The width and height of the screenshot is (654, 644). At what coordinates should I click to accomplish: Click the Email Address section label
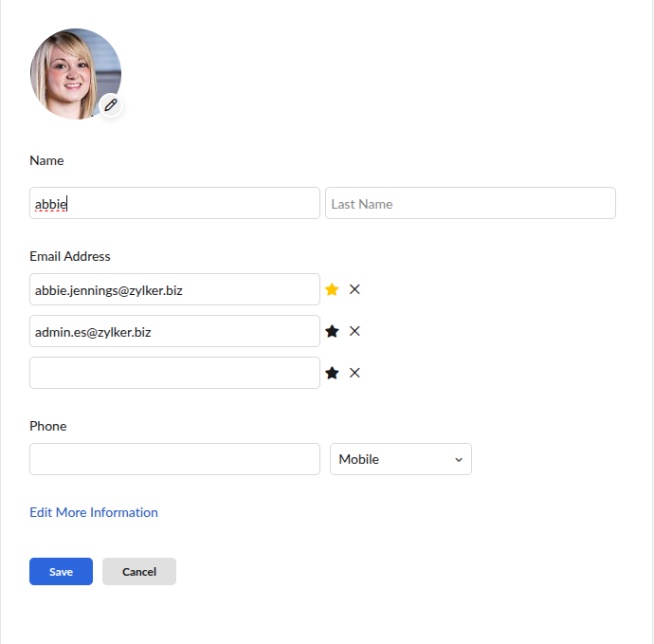tap(70, 256)
